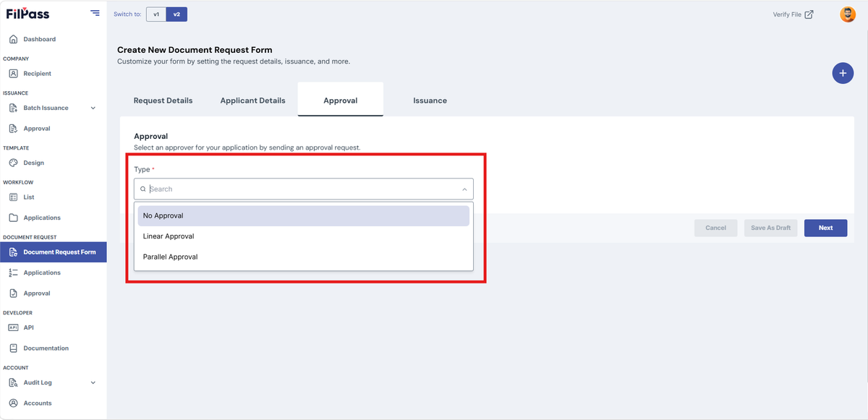The height and width of the screenshot is (420, 868).
Task: Click the Dashboard home icon
Action: tap(13, 39)
